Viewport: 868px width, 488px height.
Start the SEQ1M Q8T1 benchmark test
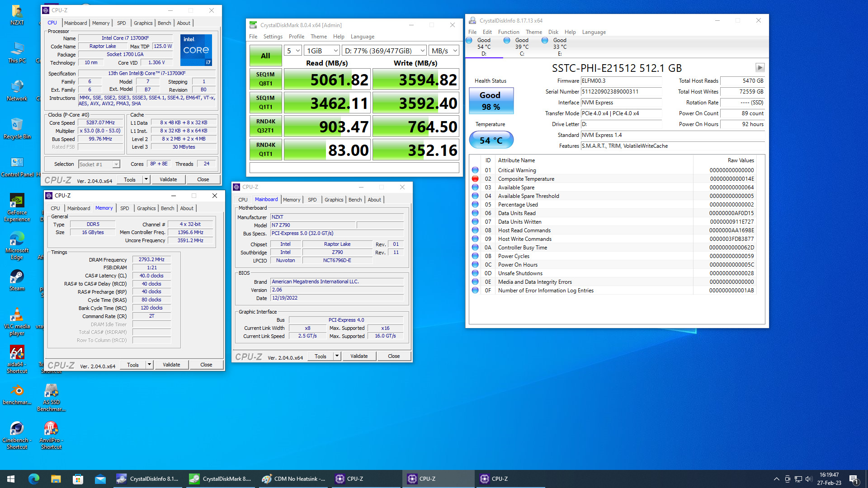[x=265, y=79]
